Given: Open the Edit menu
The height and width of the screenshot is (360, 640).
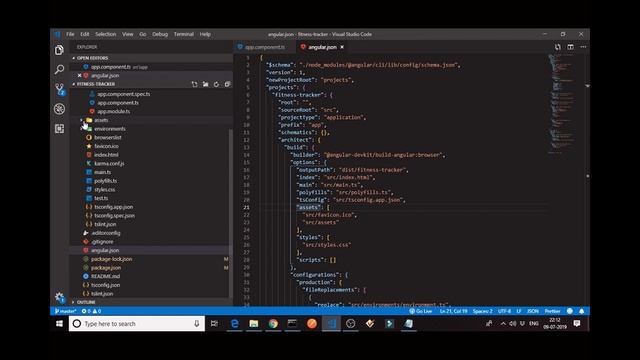Looking at the screenshot, I should pos(84,34).
